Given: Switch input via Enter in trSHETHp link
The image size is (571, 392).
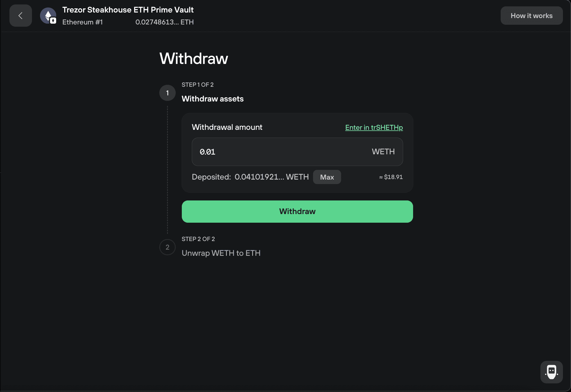Looking at the screenshot, I should coord(374,127).
